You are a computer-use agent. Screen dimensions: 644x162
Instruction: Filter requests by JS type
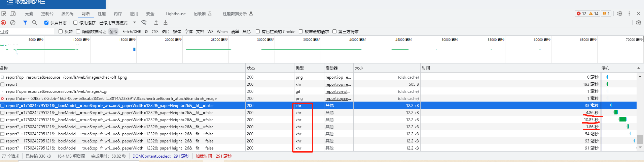click(146, 31)
